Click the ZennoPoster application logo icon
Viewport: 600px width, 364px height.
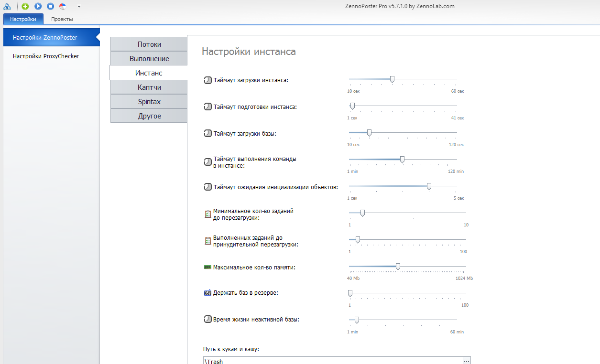[x=7, y=6]
